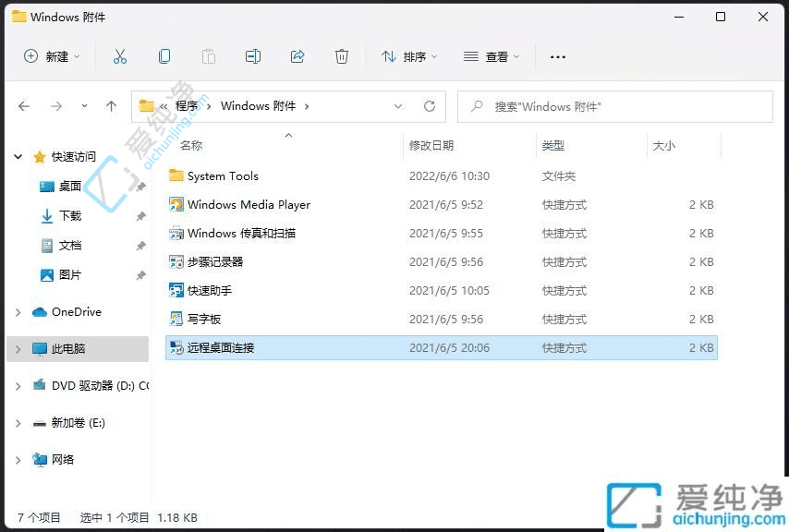Open the 查看 view dropdown
Image resolution: width=789 pixels, height=532 pixels.
click(x=492, y=57)
